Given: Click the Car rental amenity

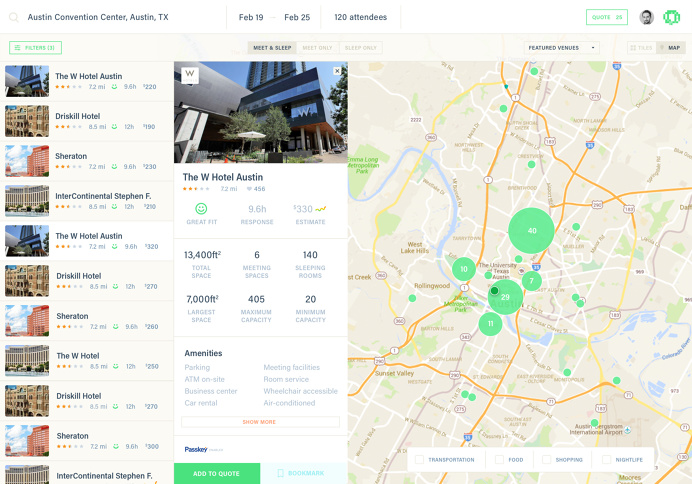Looking at the screenshot, I should pyautogui.click(x=201, y=403).
